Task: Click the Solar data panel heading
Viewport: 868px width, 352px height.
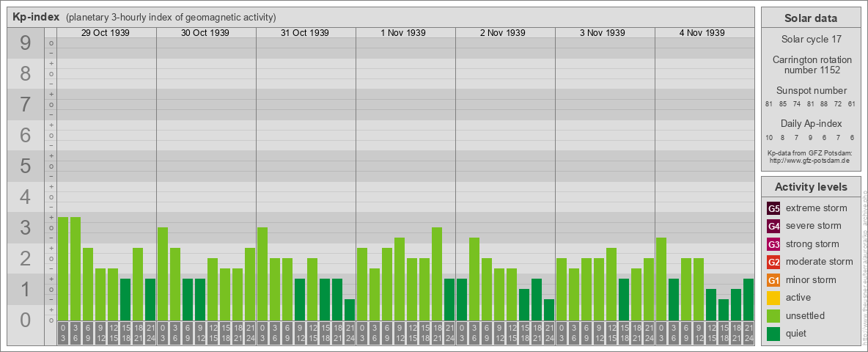Action: click(x=811, y=18)
